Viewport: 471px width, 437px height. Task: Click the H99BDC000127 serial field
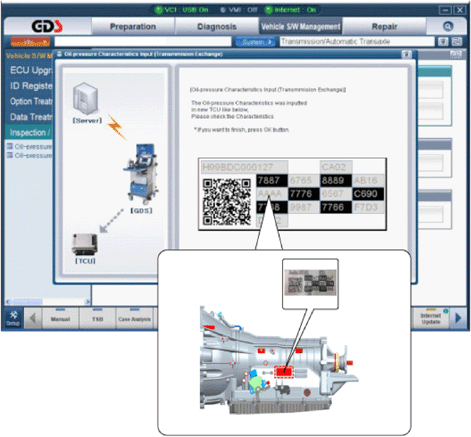point(244,167)
